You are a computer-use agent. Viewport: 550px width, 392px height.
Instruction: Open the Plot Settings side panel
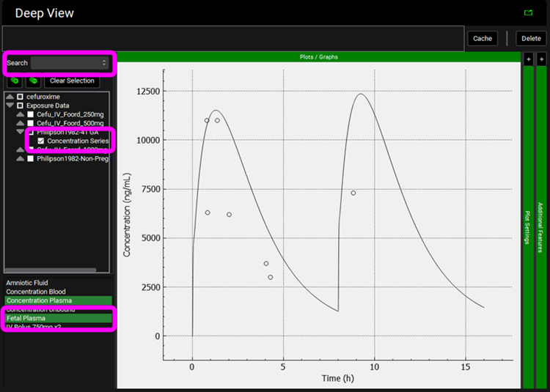[x=527, y=227]
